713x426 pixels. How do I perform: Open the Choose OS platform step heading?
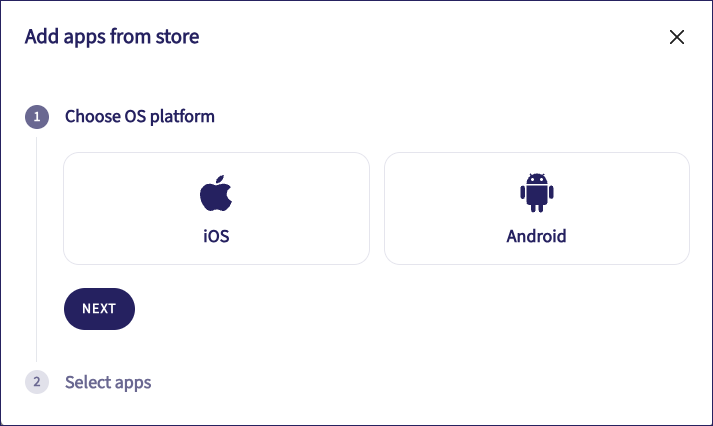(x=140, y=117)
